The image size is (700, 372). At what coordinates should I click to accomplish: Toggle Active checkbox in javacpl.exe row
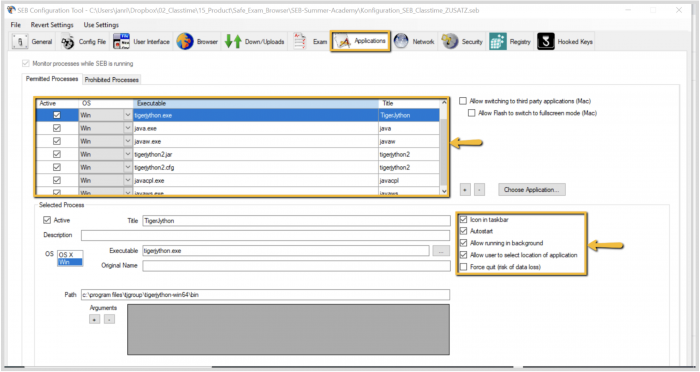pyautogui.click(x=57, y=180)
